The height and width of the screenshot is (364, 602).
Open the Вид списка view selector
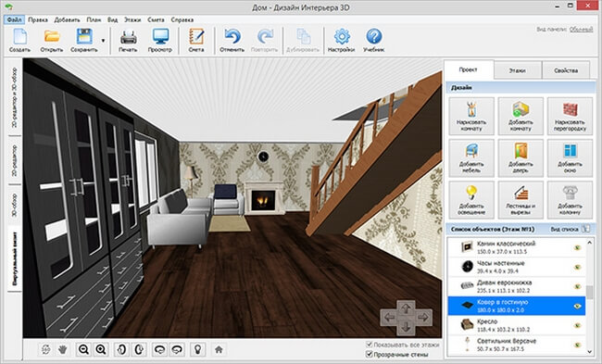tap(569, 229)
